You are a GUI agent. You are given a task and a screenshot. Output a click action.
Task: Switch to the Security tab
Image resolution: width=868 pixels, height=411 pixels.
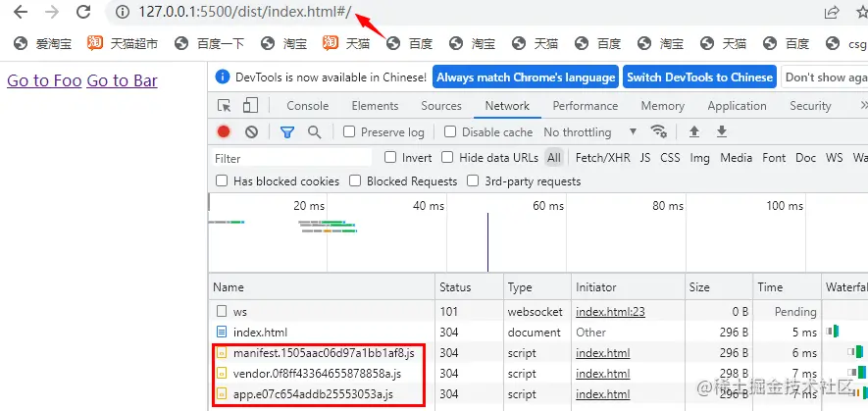click(x=810, y=106)
